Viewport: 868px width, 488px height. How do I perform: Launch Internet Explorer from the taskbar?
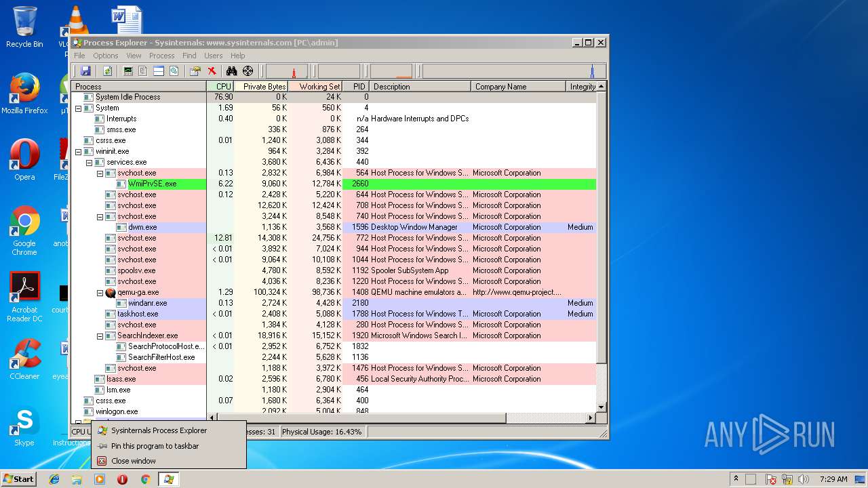coord(54,479)
